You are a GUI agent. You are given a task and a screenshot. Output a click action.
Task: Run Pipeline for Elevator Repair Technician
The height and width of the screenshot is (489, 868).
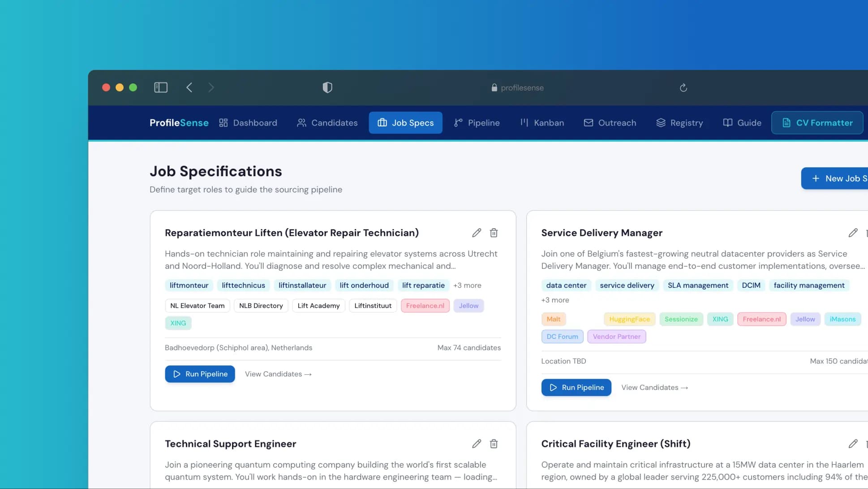200,374
